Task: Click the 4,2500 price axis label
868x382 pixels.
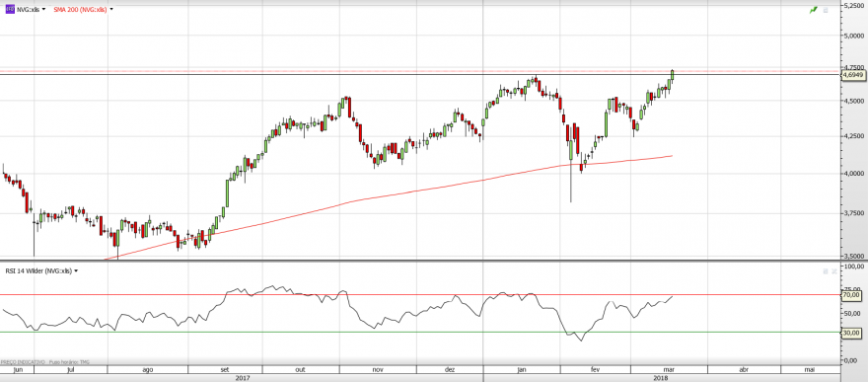Action: tap(853, 135)
